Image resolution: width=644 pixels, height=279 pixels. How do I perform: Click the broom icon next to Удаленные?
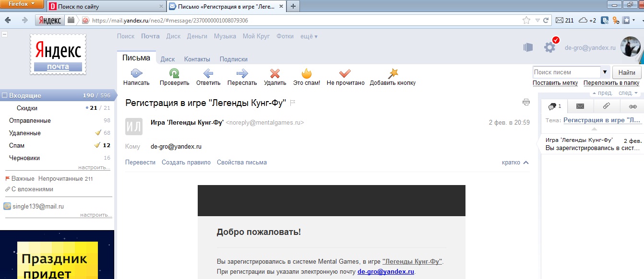(x=98, y=133)
